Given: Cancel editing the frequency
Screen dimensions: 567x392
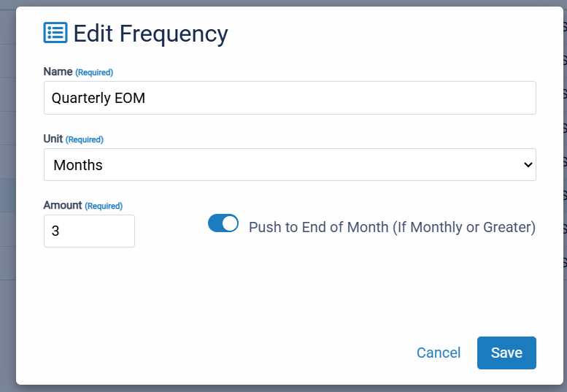Looking at the screenshot, I should [x=439, y=353].
